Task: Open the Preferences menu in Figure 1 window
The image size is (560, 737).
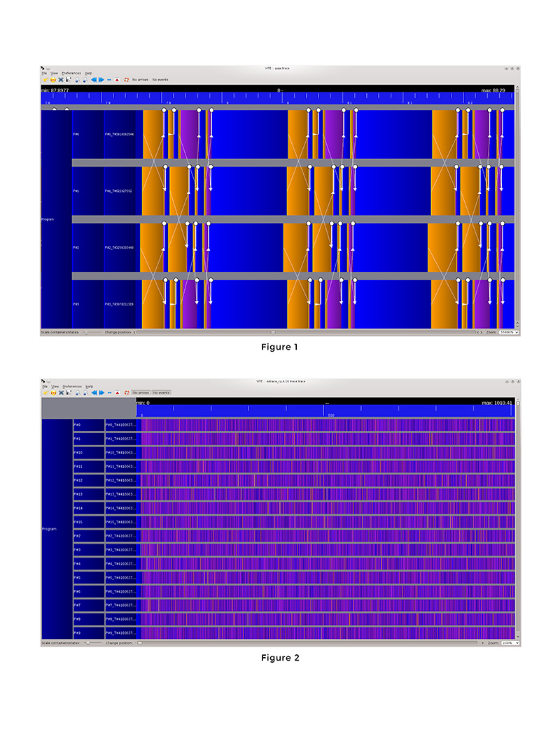Action: point(71,73)
